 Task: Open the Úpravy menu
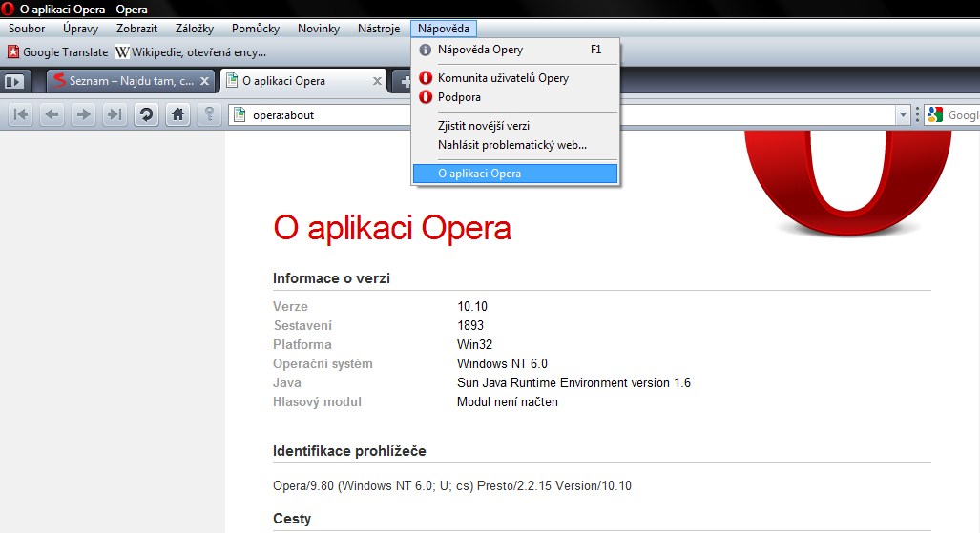[x=80, y=28]
